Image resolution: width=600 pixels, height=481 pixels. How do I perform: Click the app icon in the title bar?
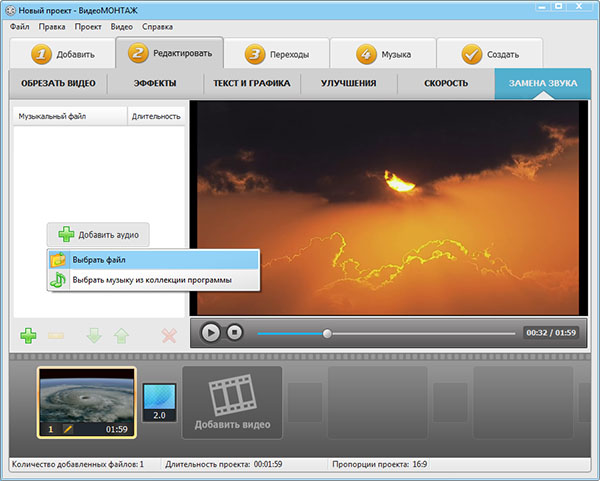(10, 10)
